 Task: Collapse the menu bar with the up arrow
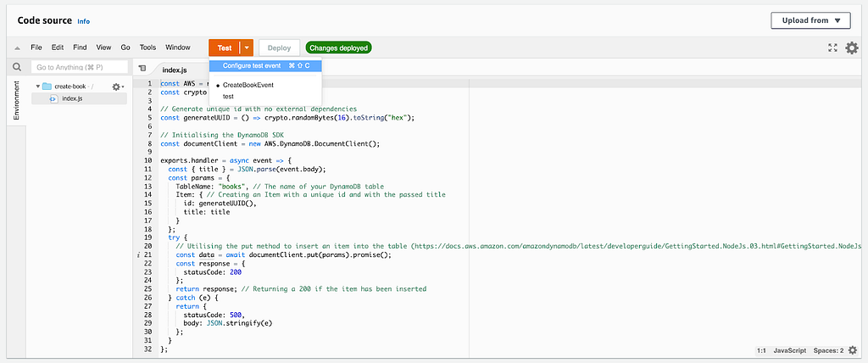(17, 48)
